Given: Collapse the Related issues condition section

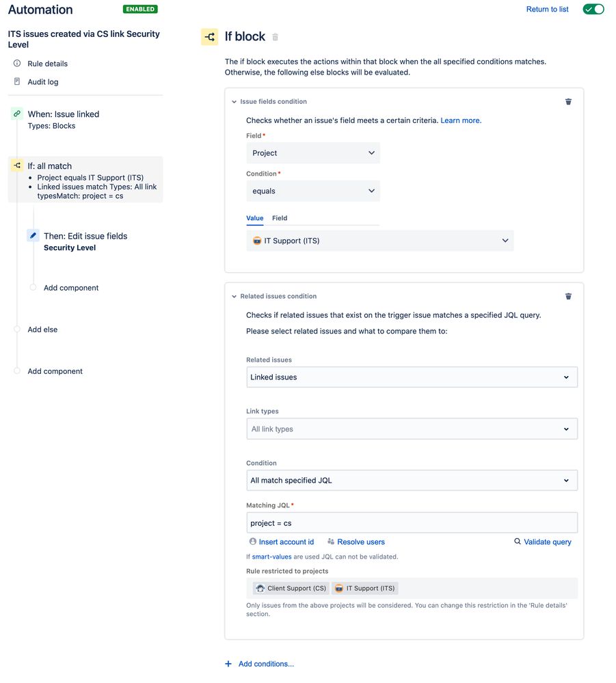Looking at the screenshot, I should [234, 297].
